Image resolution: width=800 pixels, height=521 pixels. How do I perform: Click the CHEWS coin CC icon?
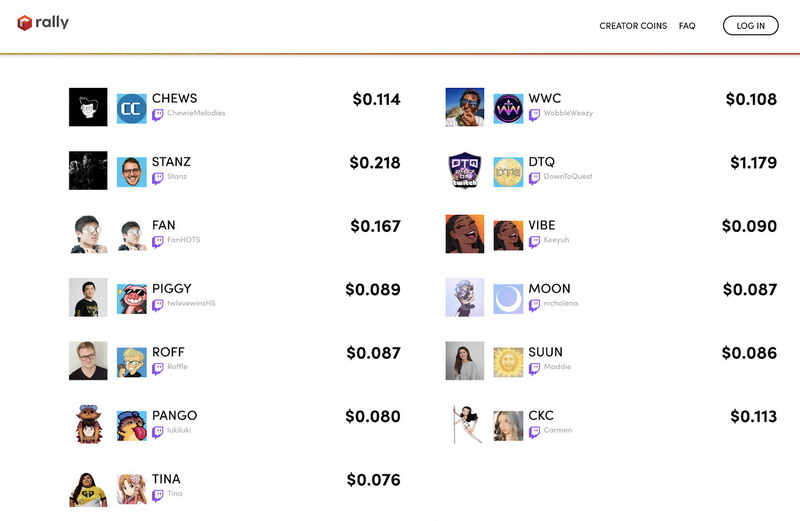point(132,108)
